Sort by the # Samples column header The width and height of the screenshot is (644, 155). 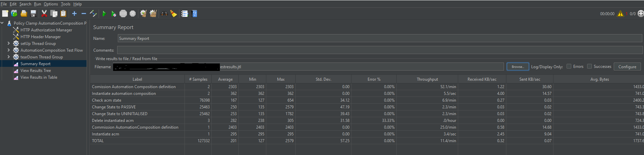tap(198, 79)
